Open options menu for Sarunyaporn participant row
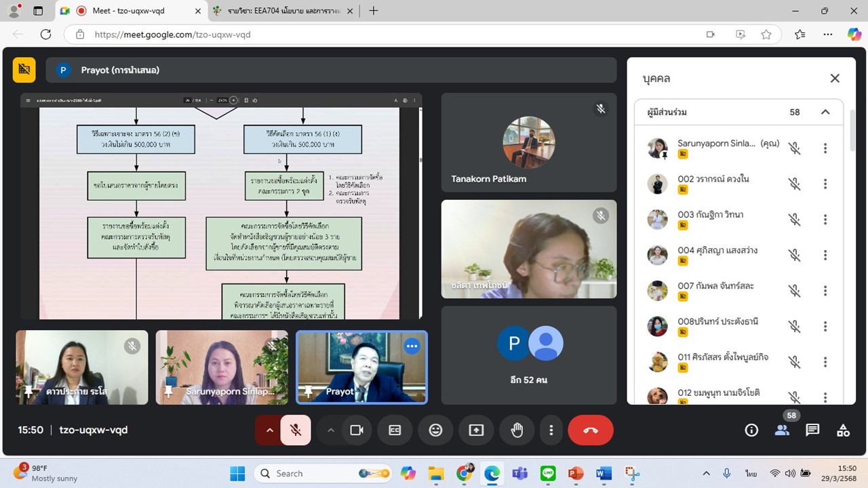The height and width of the screenshot is (488, 868). (x=825, y=148)
